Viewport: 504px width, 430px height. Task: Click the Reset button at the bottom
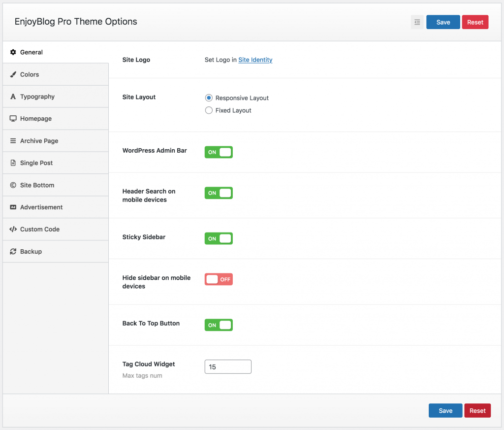coord(477,410)
